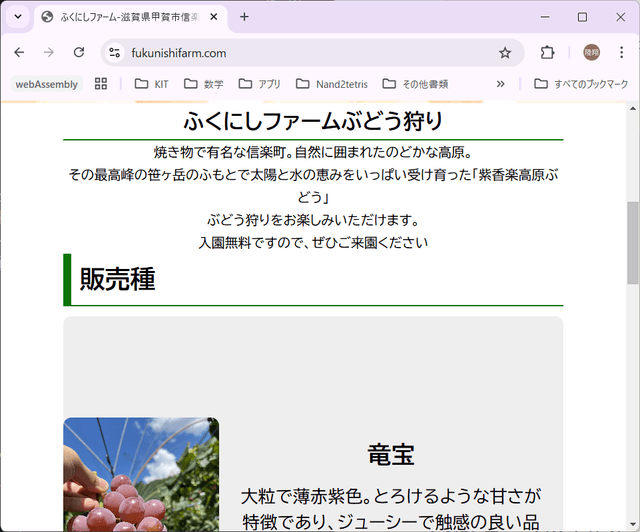The height and width of the screenshot is (532, 640).
Task: Open the tab search dropdown arrow
Action: coord(18,17)
